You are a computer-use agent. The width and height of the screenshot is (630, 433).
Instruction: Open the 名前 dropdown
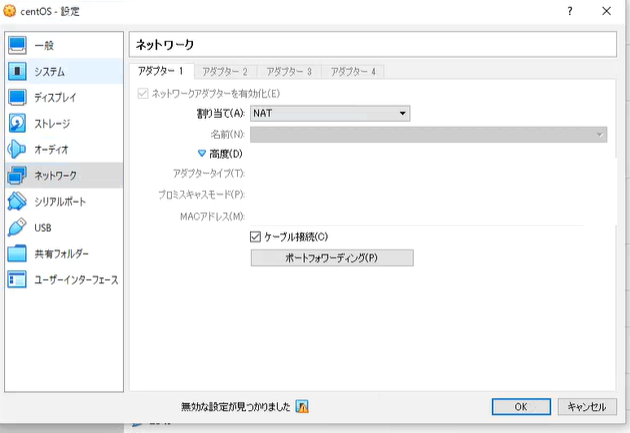[x=428, y=135]
